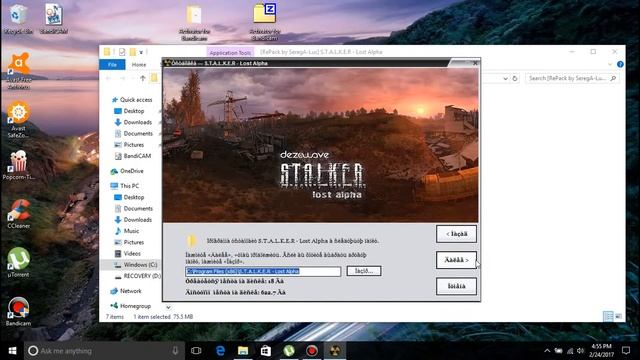640x360 pixels.
Task: Open the Recycle Bin desktop icon
Action: tap(18, 19)
